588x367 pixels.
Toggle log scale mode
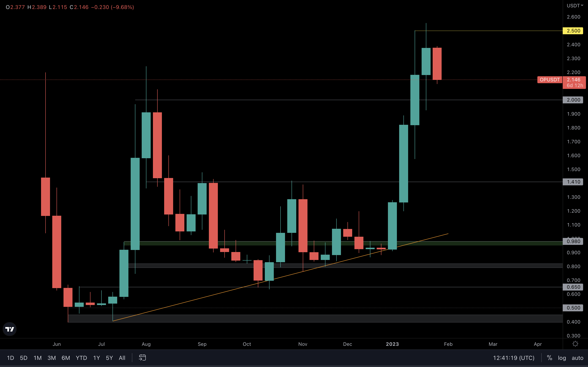click(x=562, y=358)
